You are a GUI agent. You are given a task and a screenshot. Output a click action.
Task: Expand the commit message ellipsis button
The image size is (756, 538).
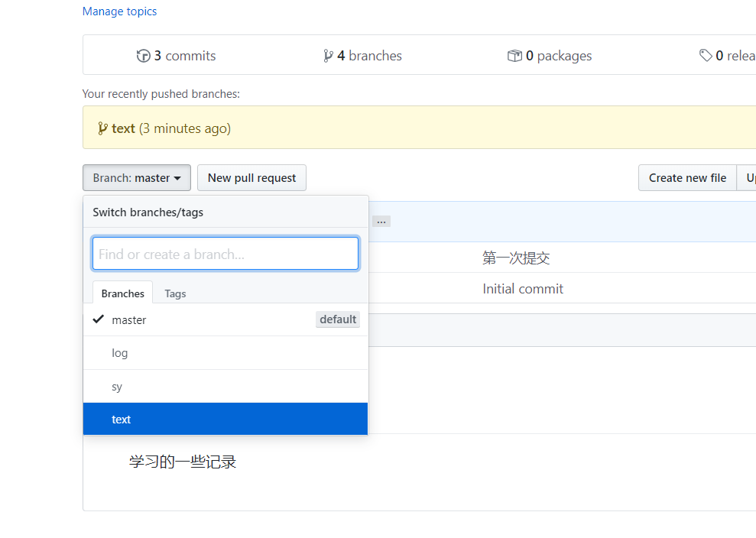(x=381, y=222)
